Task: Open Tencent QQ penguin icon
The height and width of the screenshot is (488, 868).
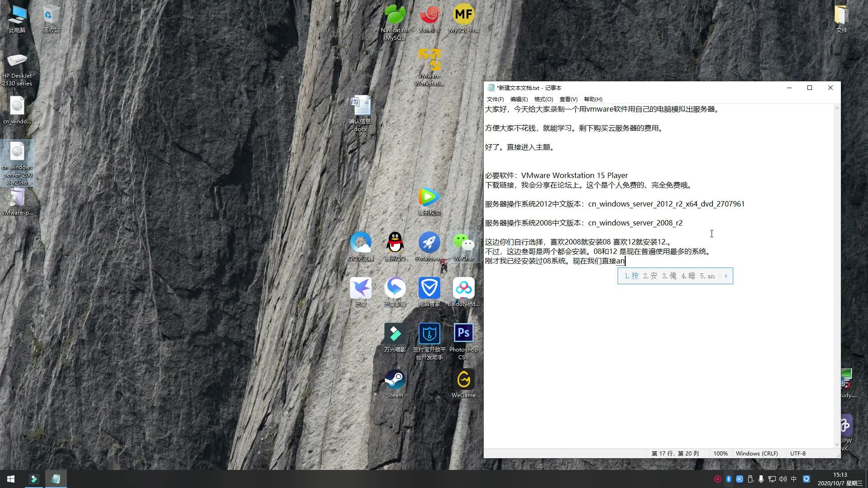Action: point(395,243)
